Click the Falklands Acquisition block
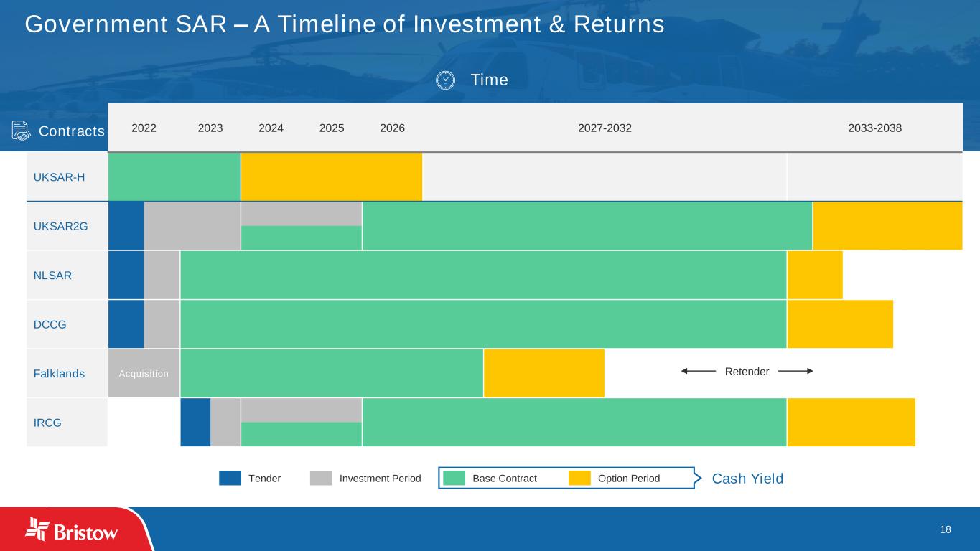 (x=144, y=373)
